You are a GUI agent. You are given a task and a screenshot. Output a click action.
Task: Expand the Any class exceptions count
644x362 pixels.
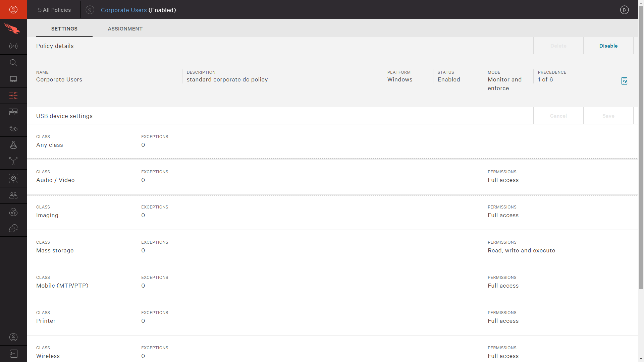143,145
